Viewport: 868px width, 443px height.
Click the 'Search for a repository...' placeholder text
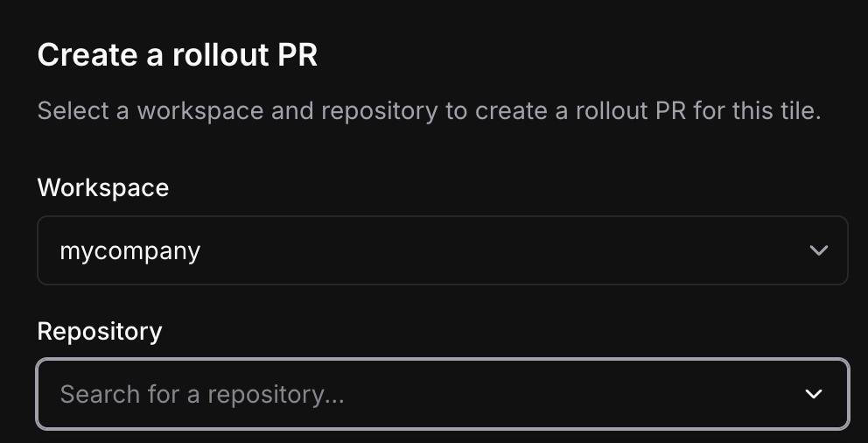(202, 394)
